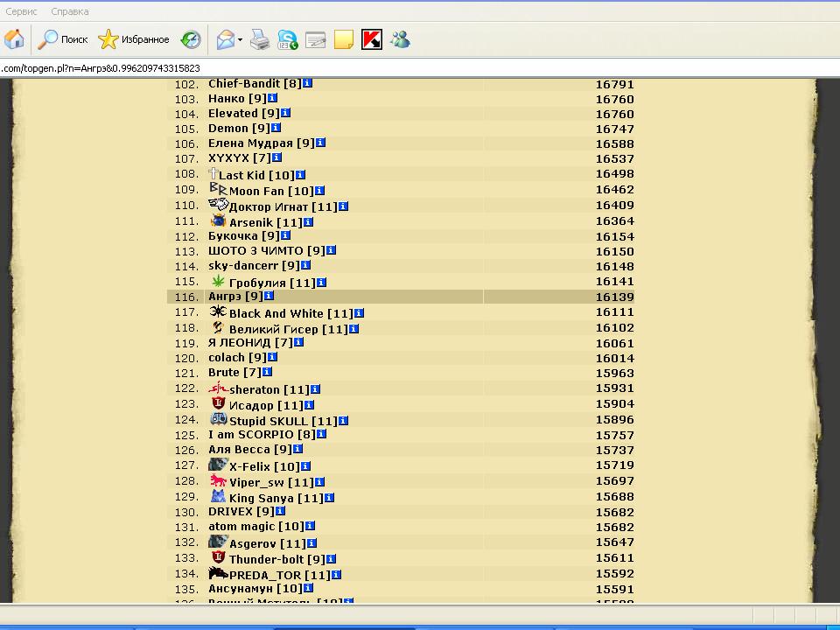The width and height of the screenshot is (840, 630).
Task: Expand the Mail dropdown arrow
Action: [241, 39]
